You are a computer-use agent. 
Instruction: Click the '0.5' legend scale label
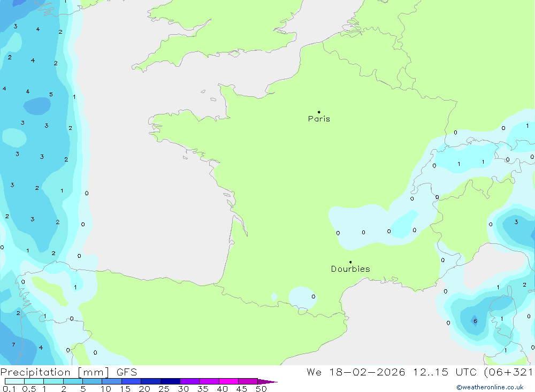29,389
